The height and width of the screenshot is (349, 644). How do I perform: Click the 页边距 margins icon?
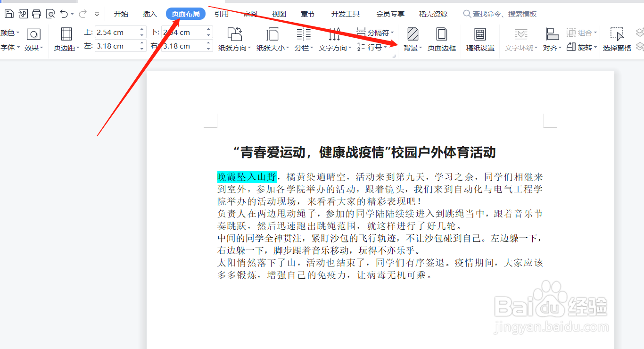click(66, 34)
